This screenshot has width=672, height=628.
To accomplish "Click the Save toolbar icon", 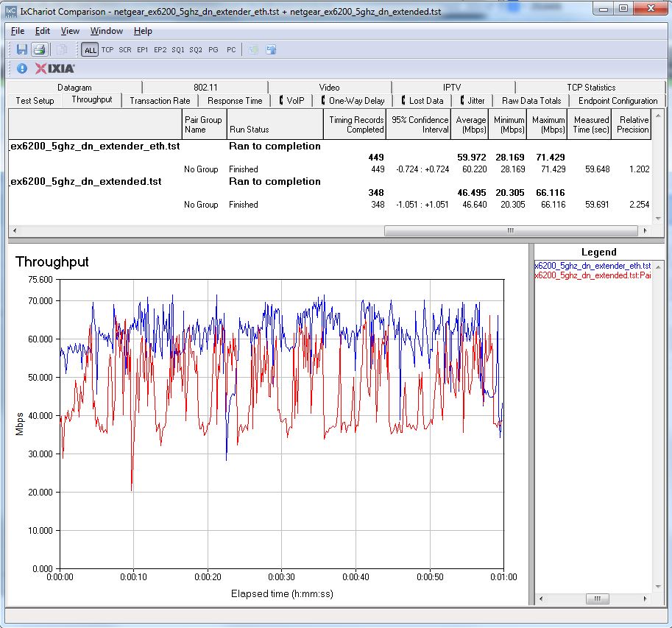I will 22,49.
